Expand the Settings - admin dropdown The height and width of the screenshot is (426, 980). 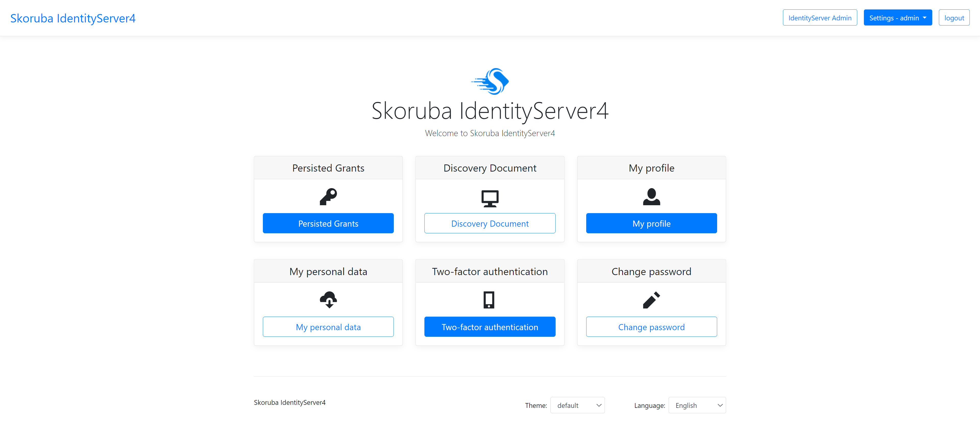pyautogui.click(x=898, y=18)
